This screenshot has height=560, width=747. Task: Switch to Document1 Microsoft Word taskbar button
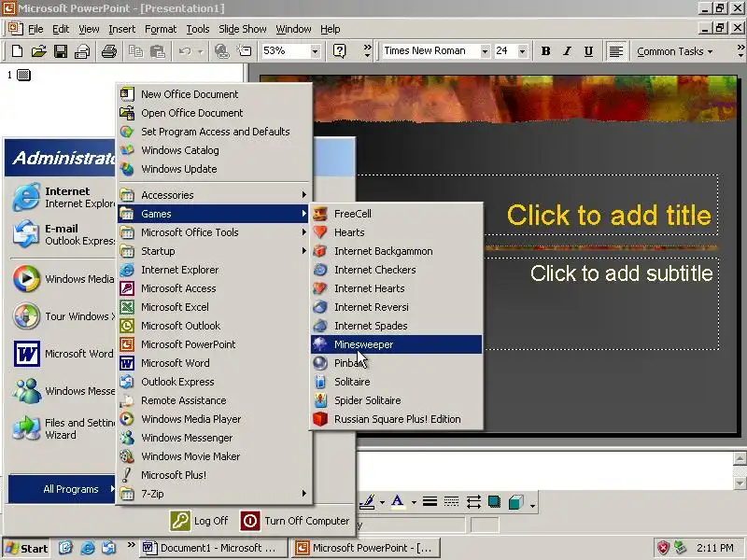coord(214,548)
